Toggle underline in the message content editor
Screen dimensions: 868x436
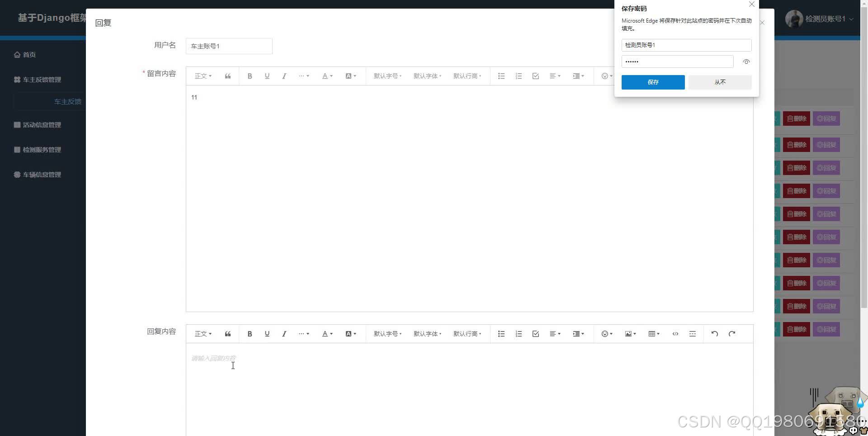[267, 76]
